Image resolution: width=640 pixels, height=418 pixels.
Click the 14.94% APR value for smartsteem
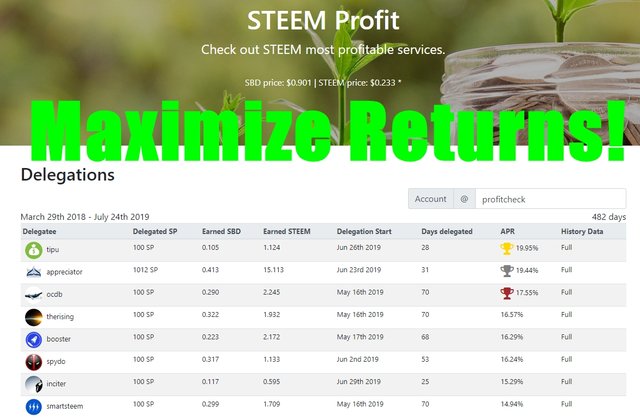coord(512,405)
